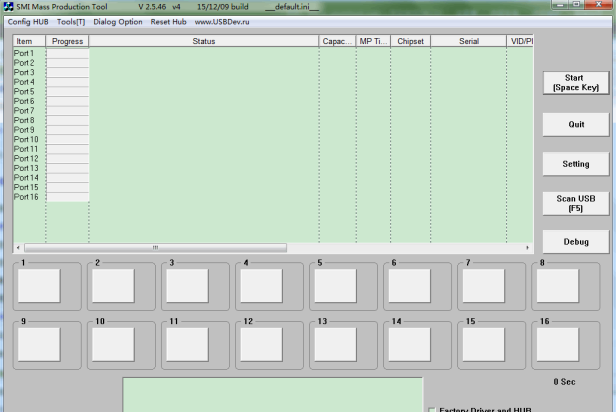
Task: Select port 6 slot box
Action: coord(409,286)
